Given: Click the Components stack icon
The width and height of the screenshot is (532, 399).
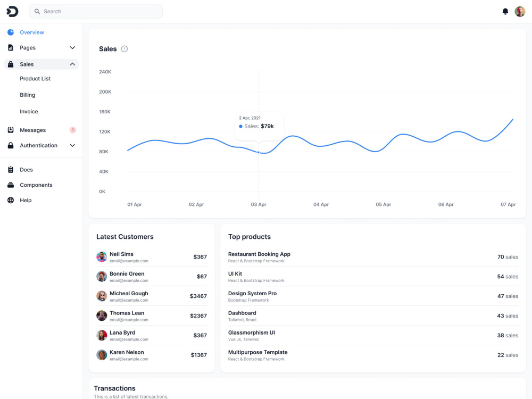Looking at the screenshot, I should [11, 185].
